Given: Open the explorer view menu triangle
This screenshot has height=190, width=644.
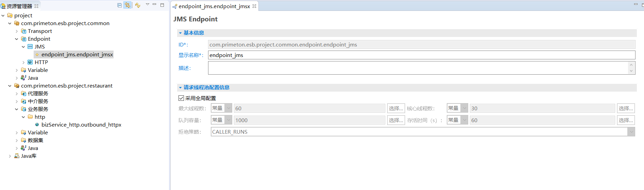Looking at the screenshot, I should click(148, 4).
